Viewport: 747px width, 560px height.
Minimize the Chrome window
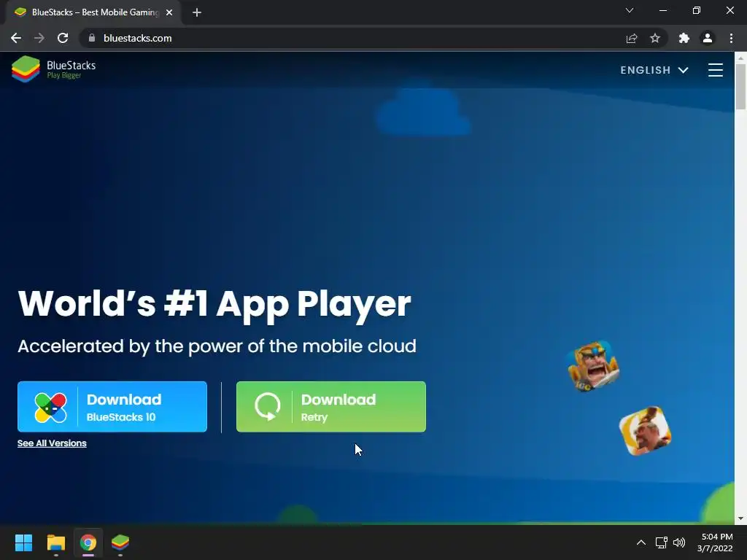pyautogui.click(x=662, y=10)
